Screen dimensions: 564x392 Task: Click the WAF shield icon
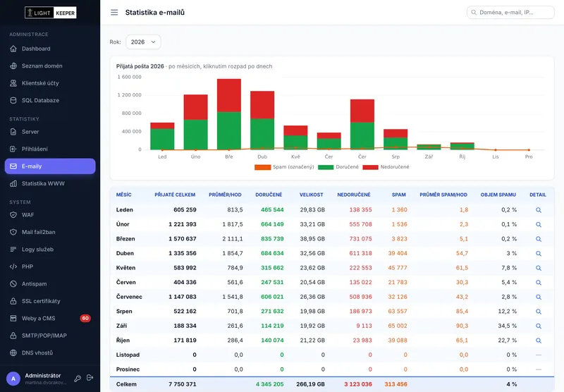click(x=13, y=215)
